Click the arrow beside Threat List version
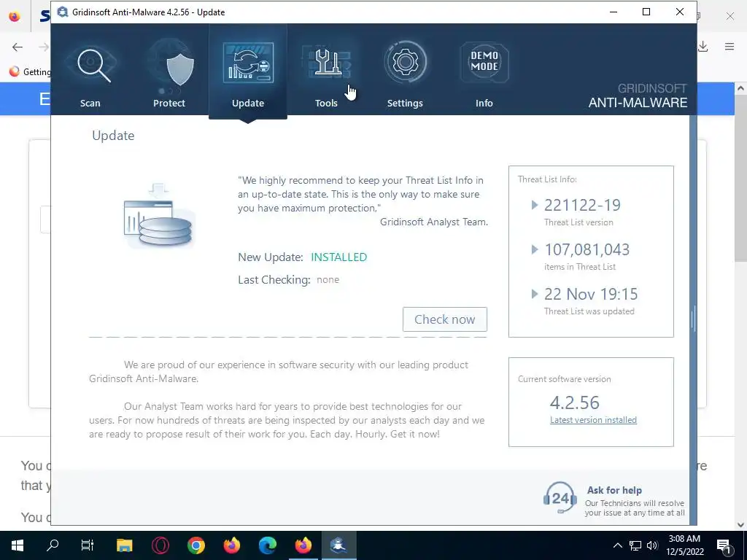747x560 pixels. (534, 205)
